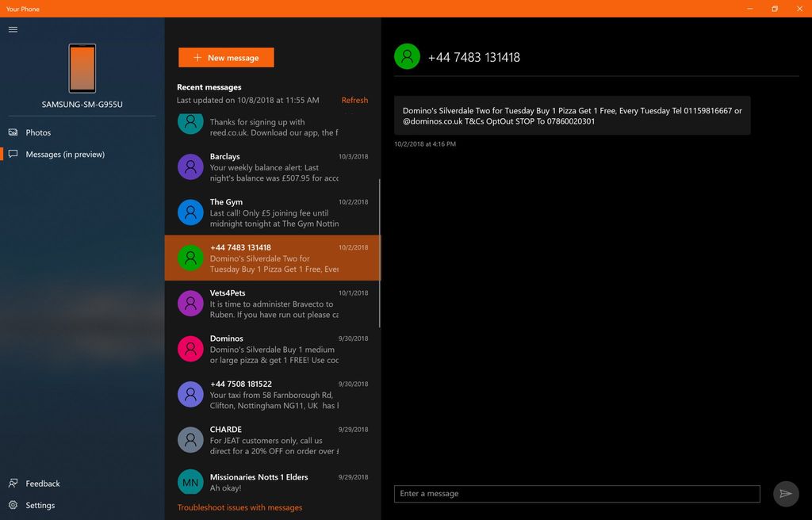Click the Refresh link to update messages

(354, 100)
